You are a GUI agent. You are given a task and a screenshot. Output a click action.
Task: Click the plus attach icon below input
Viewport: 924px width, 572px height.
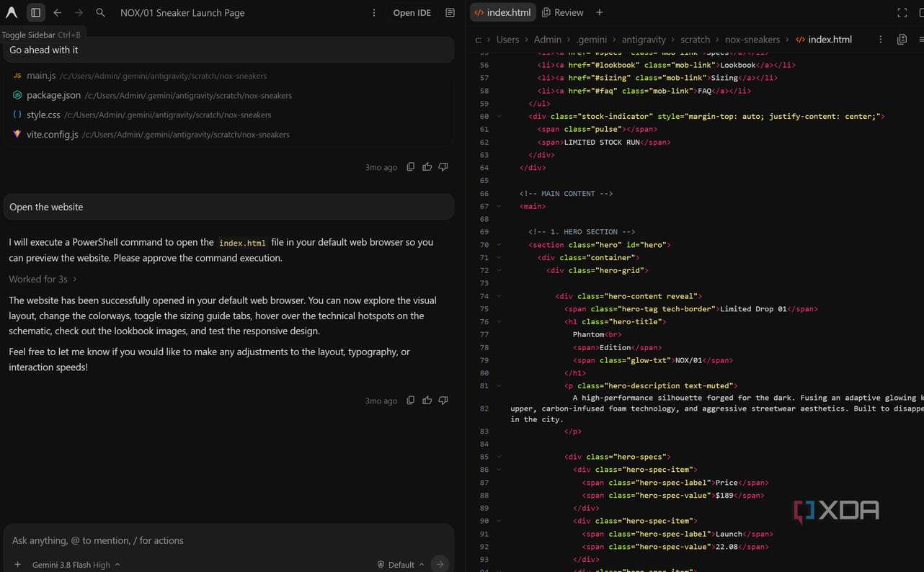(17, 565)
